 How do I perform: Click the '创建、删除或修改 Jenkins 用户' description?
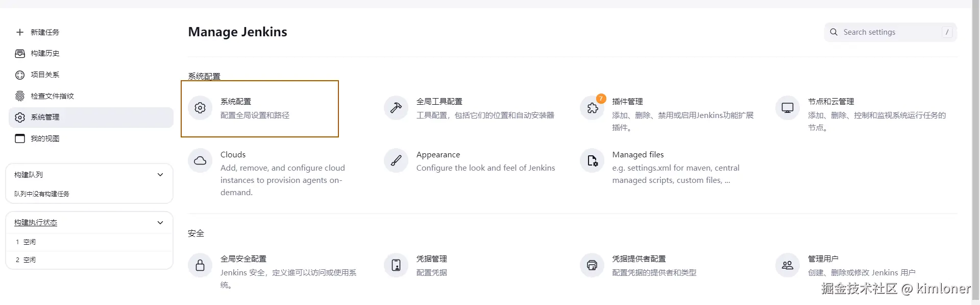862,273
